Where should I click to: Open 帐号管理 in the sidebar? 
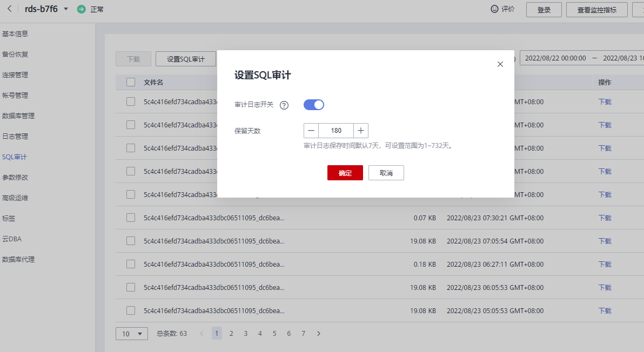point(15,95)
